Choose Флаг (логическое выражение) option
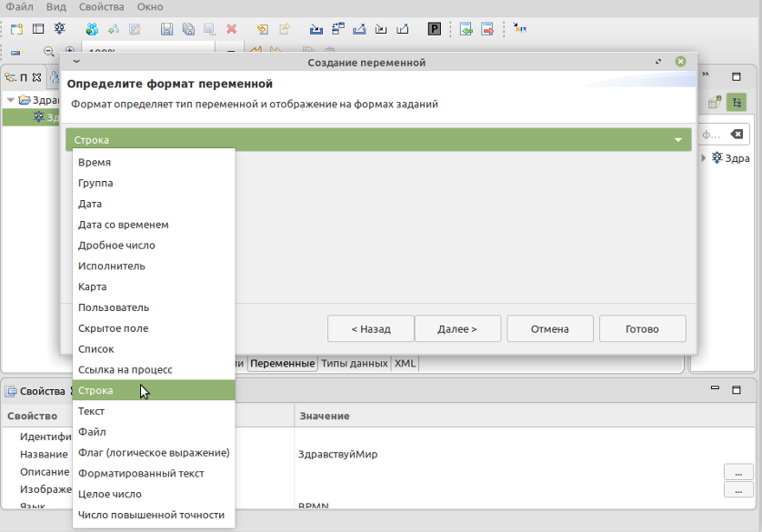Image resolution: width=762 pixels, height=532 pixels. tap(154, 453)
